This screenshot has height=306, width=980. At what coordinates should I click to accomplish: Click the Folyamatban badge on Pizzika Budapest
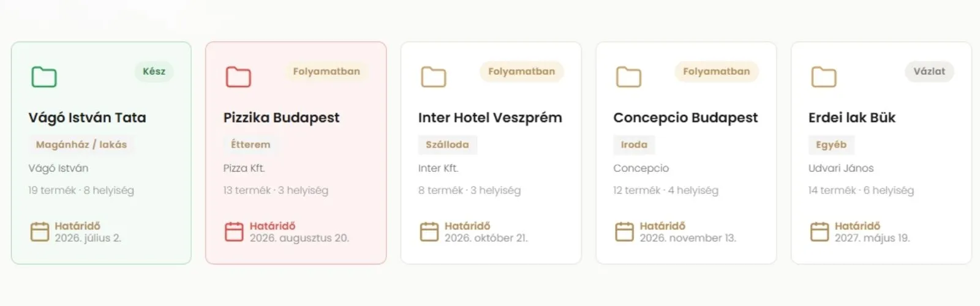pyautogui.click(x=326, y=72)
